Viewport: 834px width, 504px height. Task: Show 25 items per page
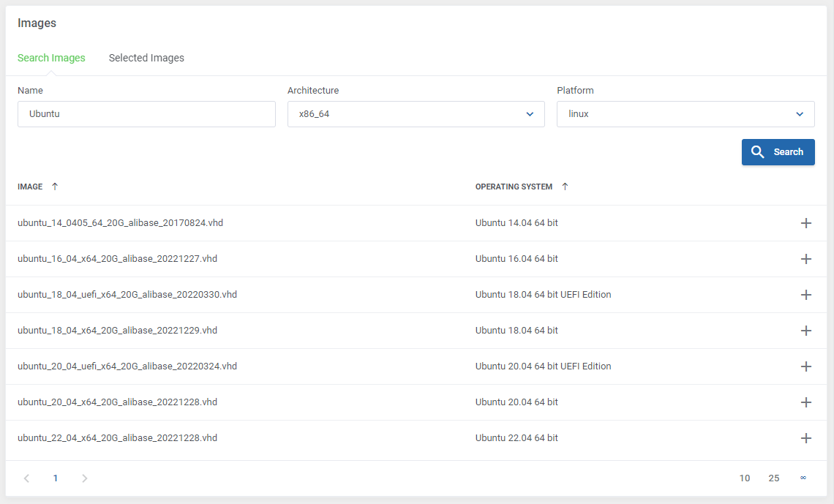click(774, 478)
